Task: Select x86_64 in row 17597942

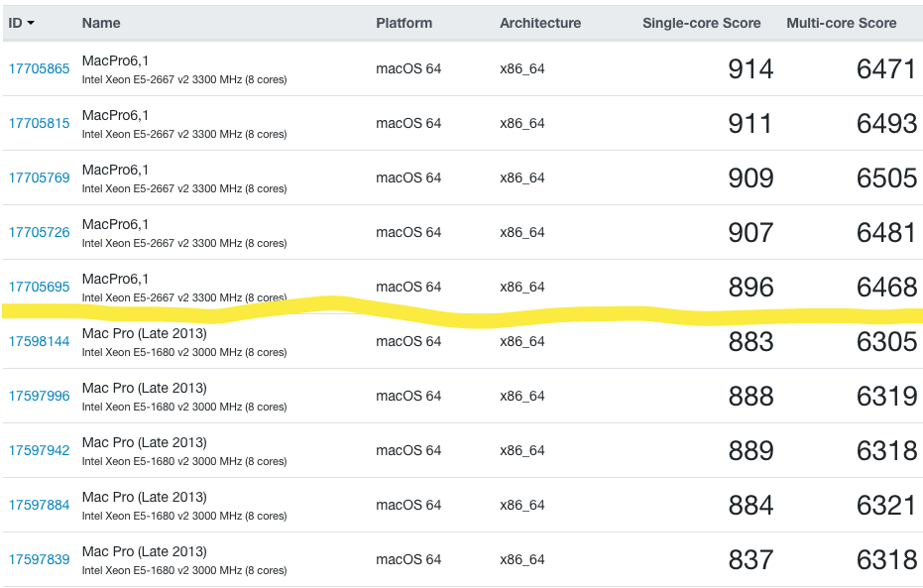Action: tap(522, 451)
